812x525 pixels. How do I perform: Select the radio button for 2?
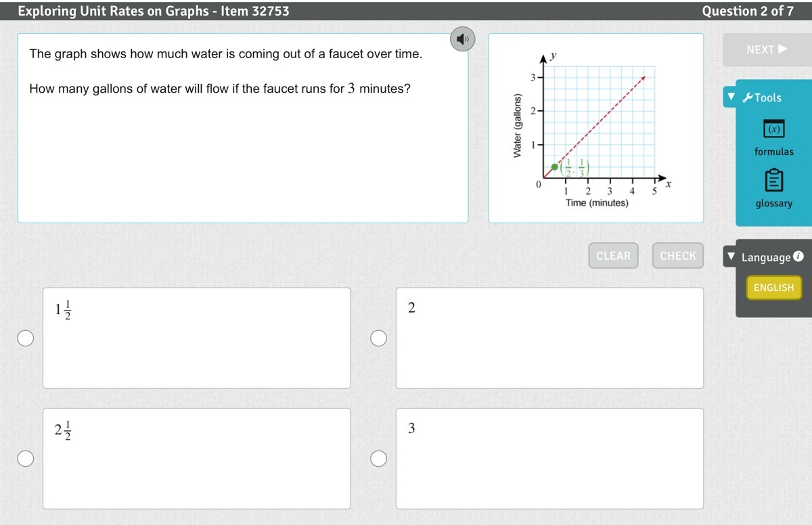[379, 338]
